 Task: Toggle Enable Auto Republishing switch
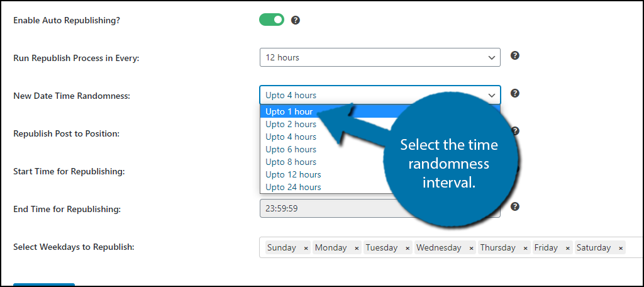click(272, 20)
